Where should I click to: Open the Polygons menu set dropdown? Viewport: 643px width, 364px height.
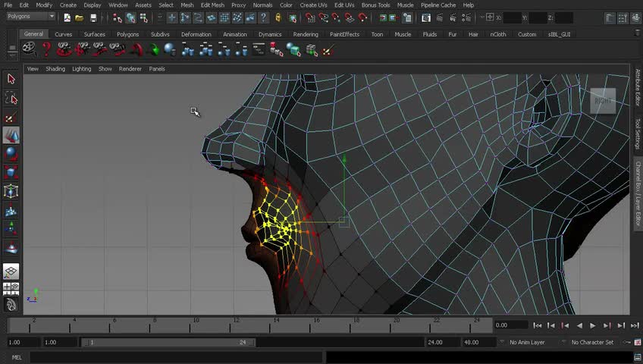(x=30, y=17)
